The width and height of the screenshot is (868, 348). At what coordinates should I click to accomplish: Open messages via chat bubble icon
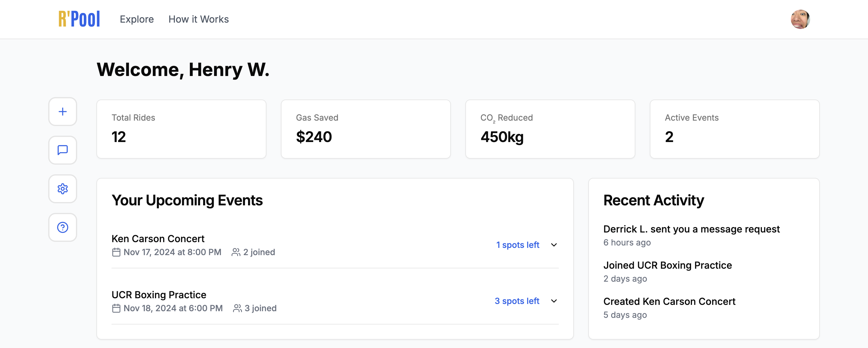point(63,150)
